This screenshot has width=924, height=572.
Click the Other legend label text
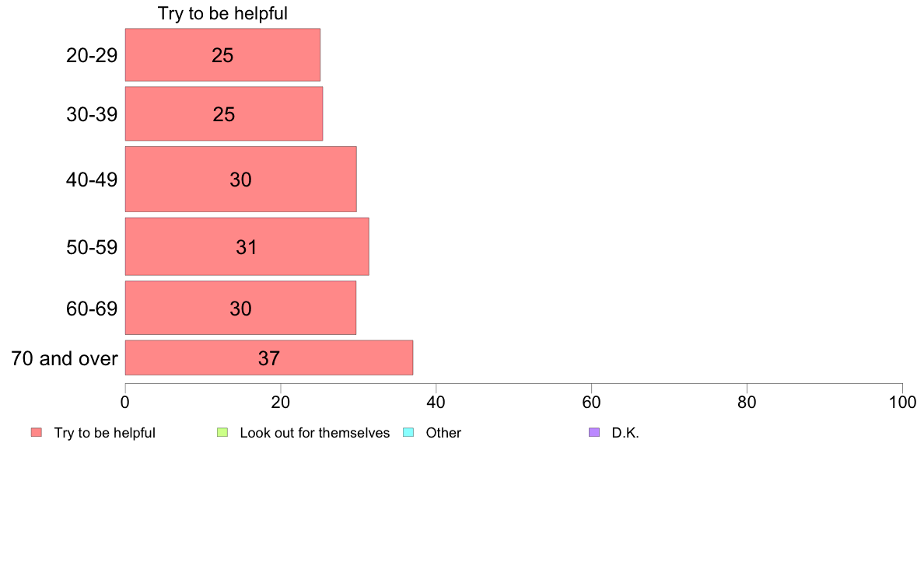(443, 433)
